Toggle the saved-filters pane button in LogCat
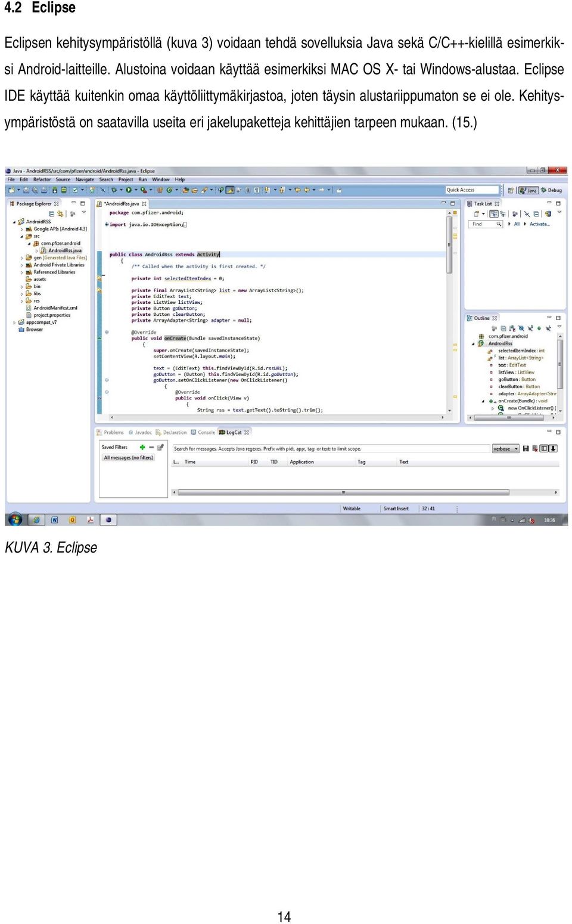The width and height of the screenshot is (572, 924). [x=544, y=448]
